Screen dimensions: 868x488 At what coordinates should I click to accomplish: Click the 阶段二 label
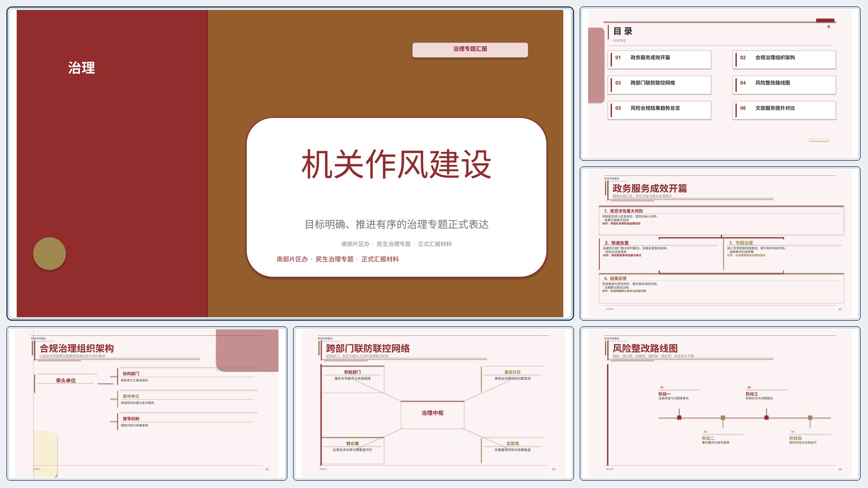(708, 438)
